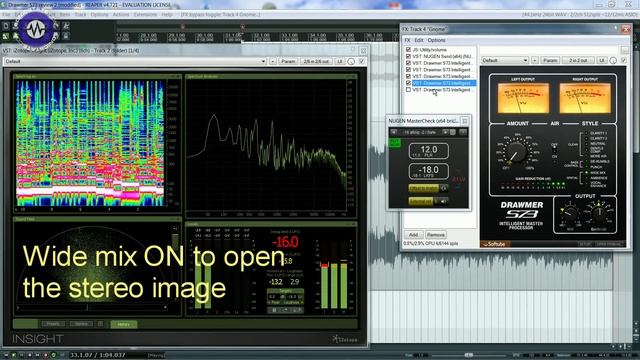
Task: Click the right OUTPUT knob on Drawmer
Action: pos(599,212)
